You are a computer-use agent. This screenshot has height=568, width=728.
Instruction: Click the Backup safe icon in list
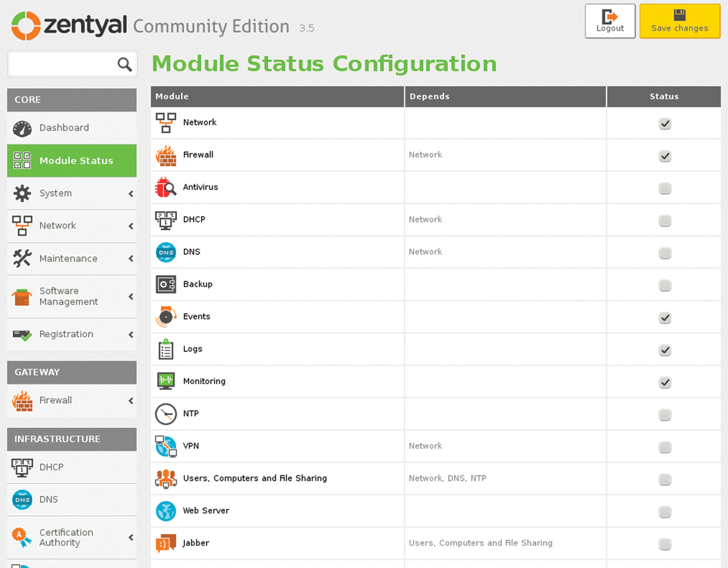click(166, 284)
